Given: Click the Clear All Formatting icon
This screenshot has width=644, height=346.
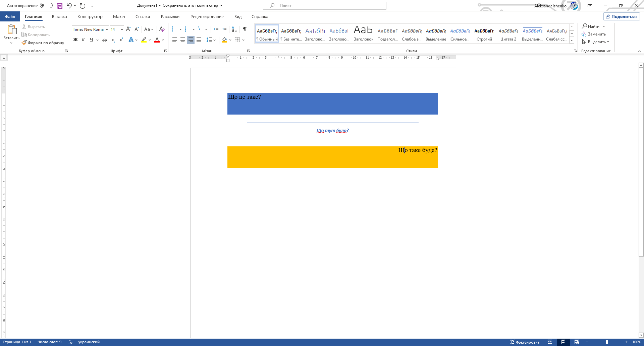Looking at the screenshot, I should click(162, 29).
